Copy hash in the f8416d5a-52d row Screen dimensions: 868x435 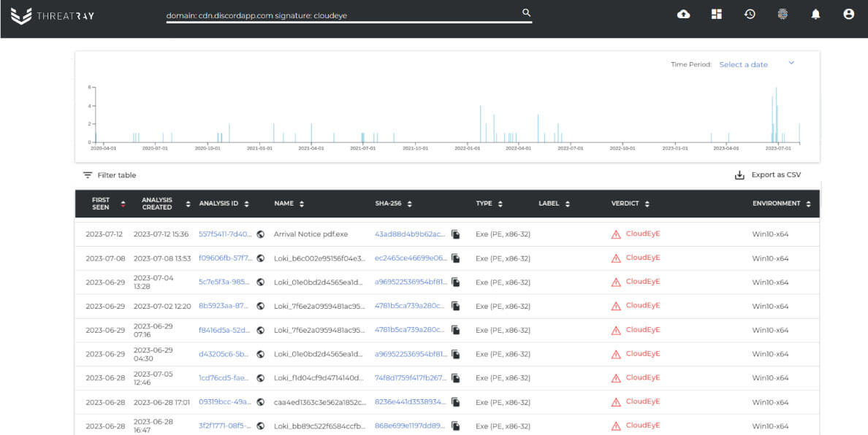456,330
